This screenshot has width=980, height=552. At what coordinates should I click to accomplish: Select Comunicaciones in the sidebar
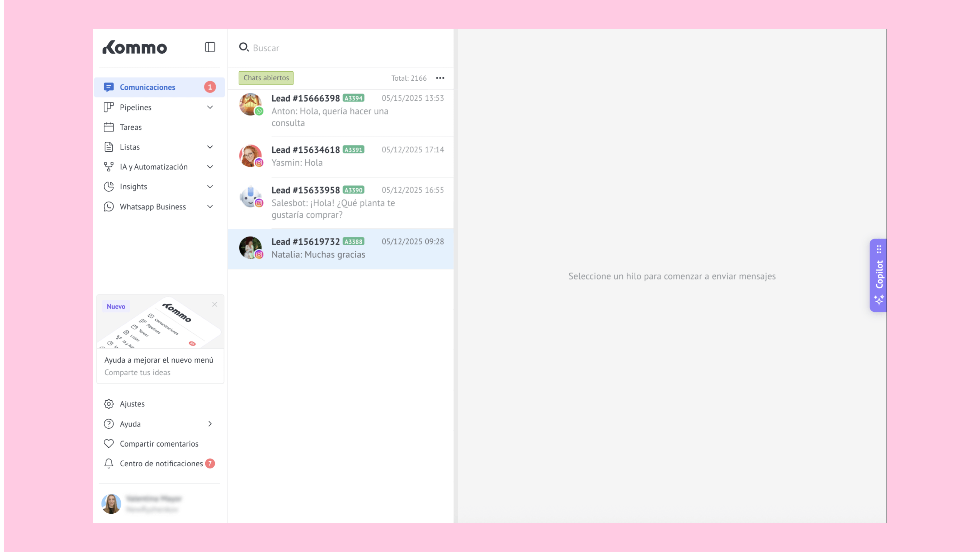[147, 87]
